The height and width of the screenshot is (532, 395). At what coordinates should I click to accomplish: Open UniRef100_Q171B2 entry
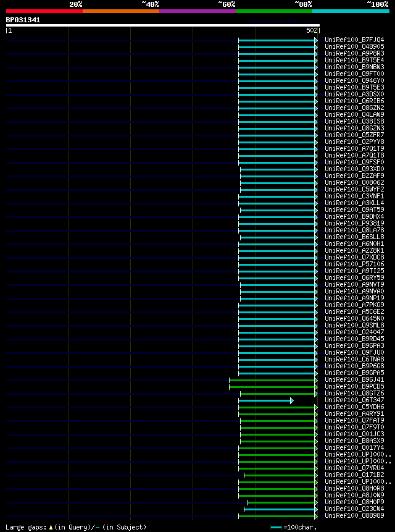click(x=354, y=475)
